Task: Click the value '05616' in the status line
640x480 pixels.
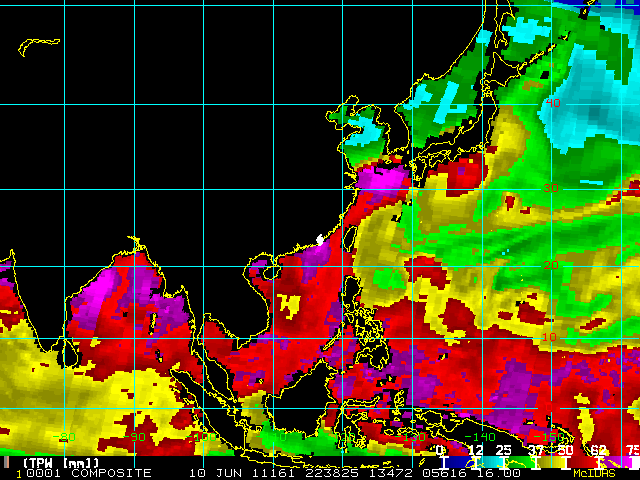Action: coord(444,473)
